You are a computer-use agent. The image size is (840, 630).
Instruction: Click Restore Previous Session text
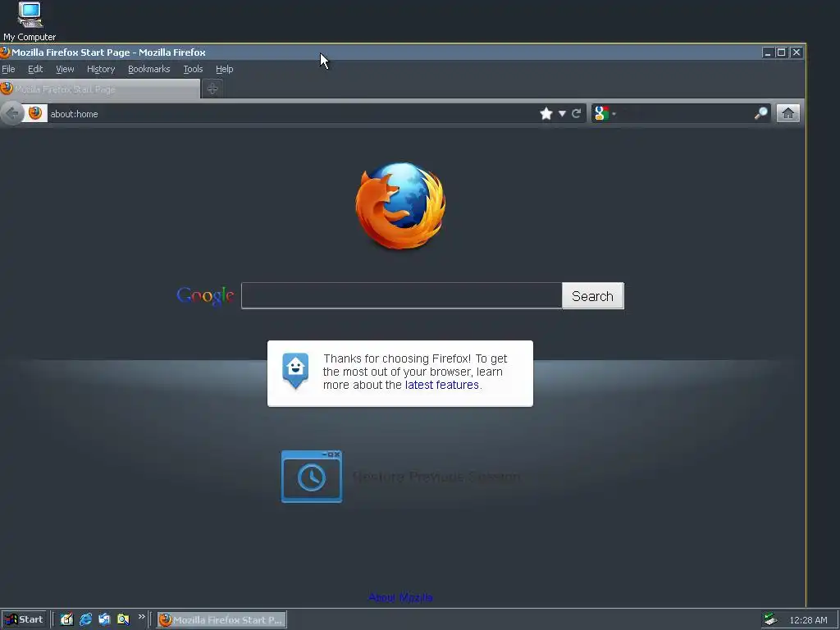pyautogui.click(x=436, y=477)
